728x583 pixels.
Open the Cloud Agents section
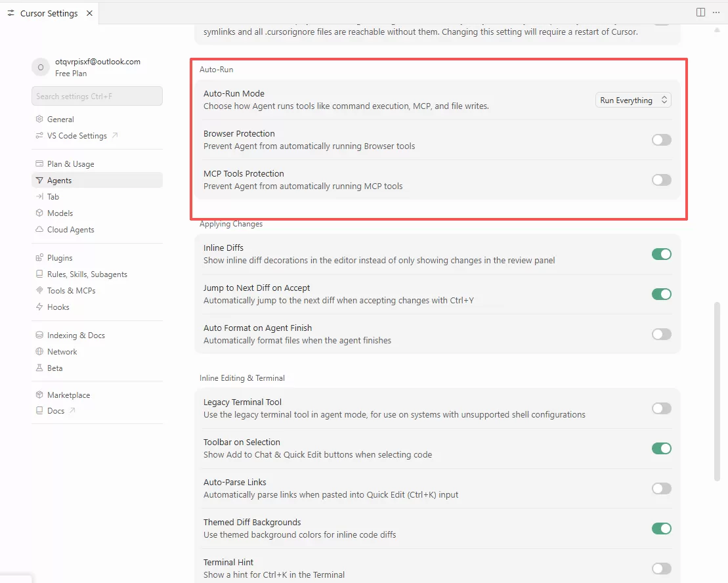(x=97, y=229)
